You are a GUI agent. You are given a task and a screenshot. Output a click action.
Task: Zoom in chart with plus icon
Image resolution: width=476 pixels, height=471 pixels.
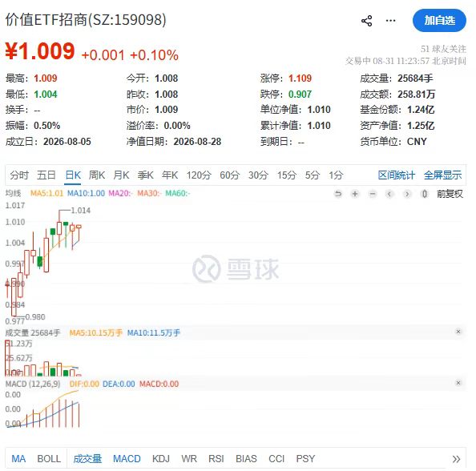tap(355, 194)
